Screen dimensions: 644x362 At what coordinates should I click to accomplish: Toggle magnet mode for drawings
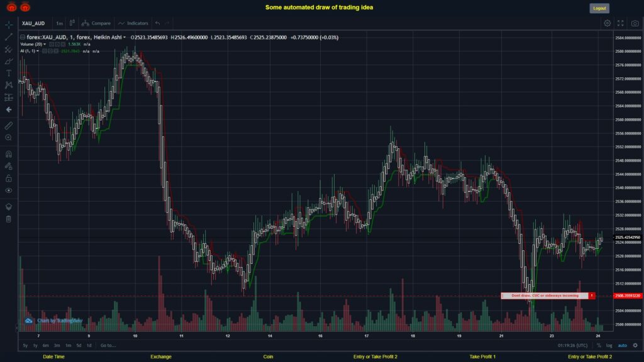[9, 155]
